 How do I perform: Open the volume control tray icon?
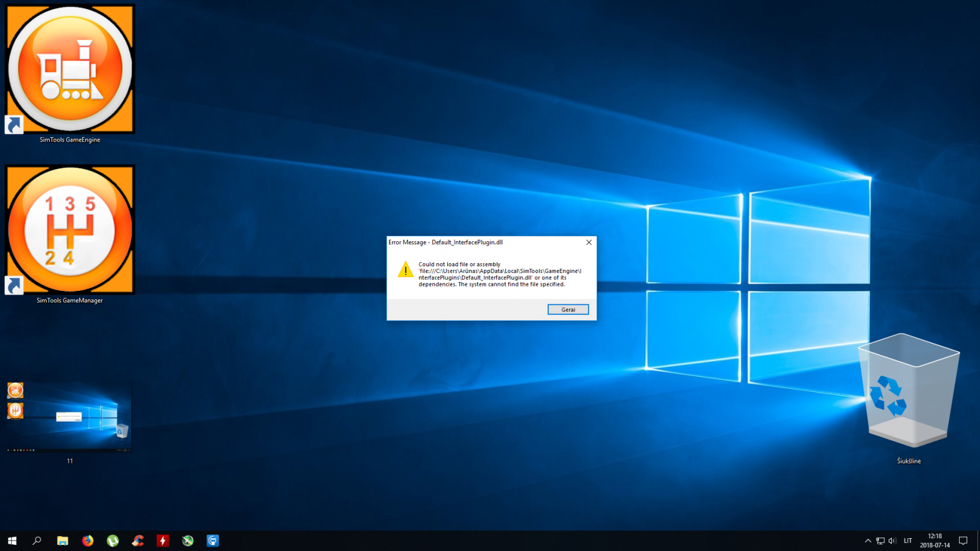(892, 541)
